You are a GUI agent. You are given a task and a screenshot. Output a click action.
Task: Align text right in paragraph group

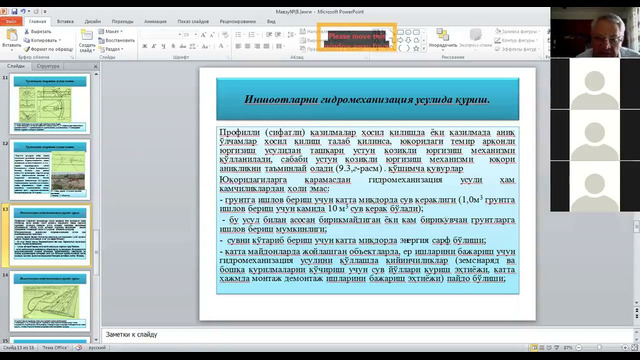pyautogui.click(x=257, y=47)
